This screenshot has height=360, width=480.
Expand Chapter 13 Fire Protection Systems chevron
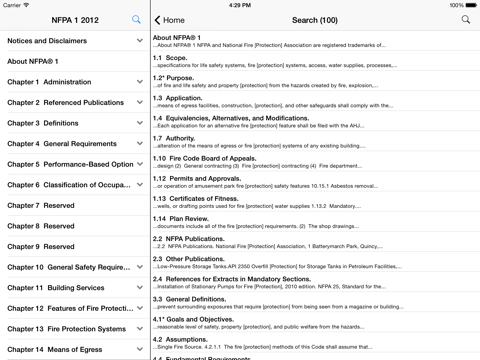click(140, 329)
